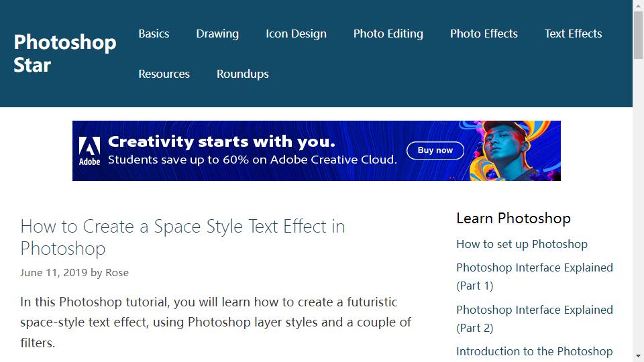
Task: Click the man's portrait image in ad
Action: coord(509,151)
